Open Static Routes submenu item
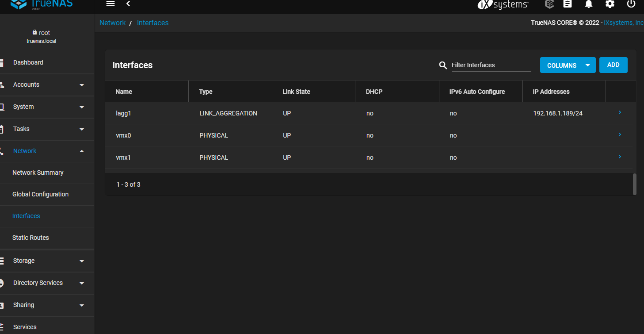 pyautogui.click(x=30, y=238)
